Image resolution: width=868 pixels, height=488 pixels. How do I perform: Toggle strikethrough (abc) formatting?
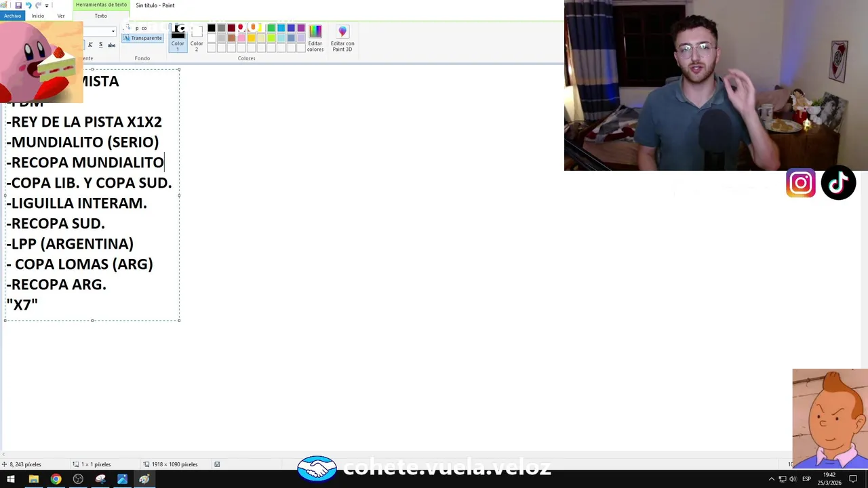[x=111, y=45]
